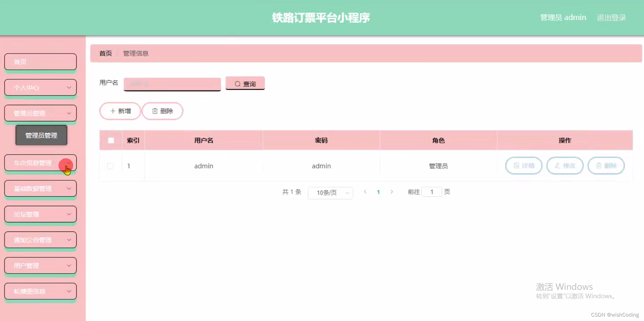Click the edit pencil icon on 修改

[557, 166]
